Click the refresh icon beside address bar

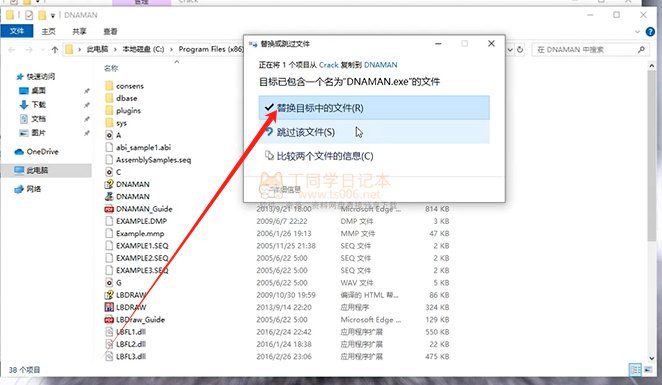click(520, 49)
